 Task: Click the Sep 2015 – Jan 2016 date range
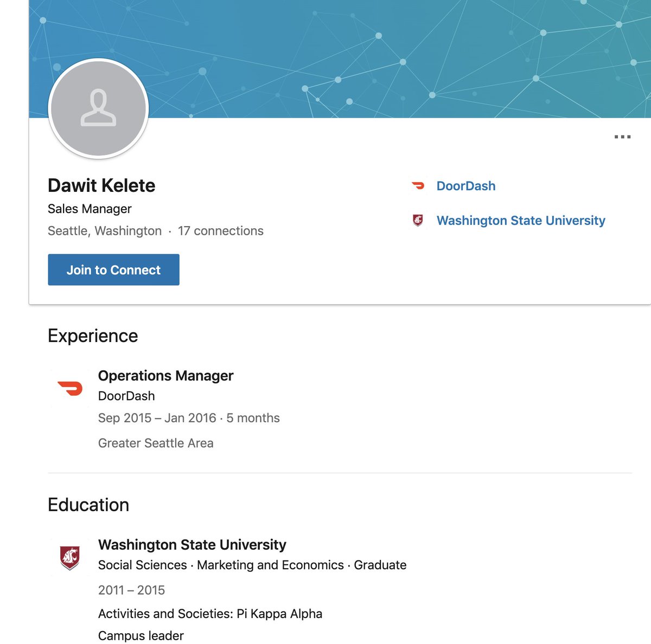tap(157, 418)
